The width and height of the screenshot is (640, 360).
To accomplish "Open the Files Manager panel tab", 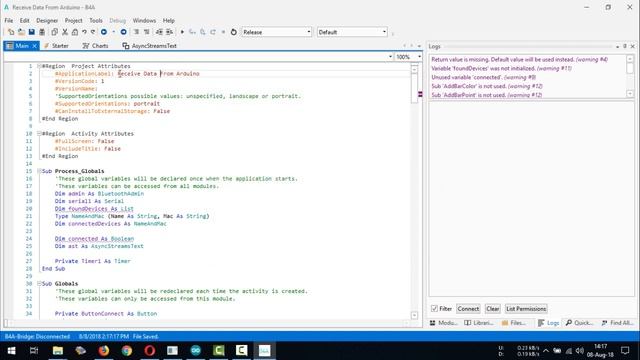I will (514, 323).
